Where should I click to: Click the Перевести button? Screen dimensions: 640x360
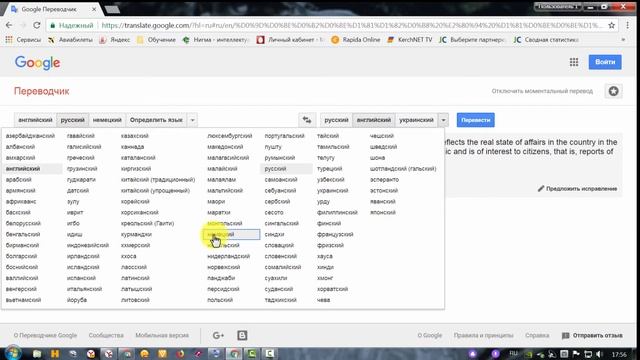[x=476, y=120]
